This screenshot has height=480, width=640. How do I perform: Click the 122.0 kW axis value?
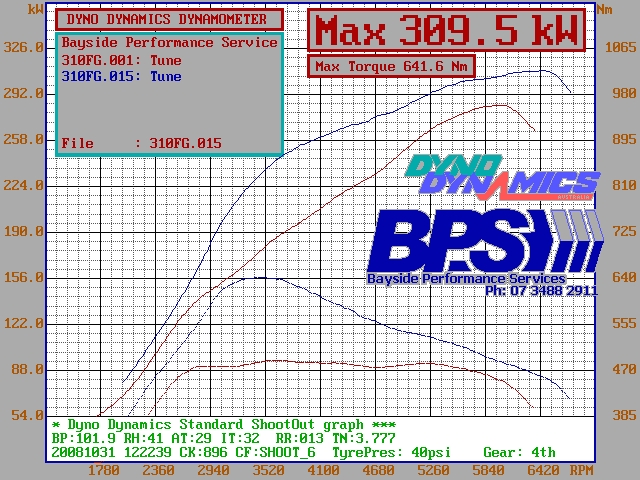(24, 324)
